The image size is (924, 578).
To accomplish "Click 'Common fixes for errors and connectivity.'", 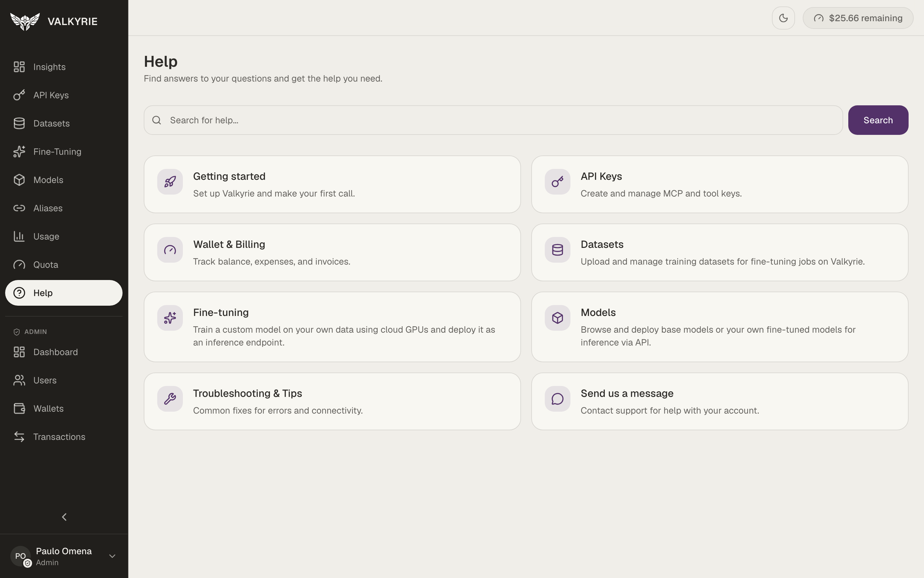I will [x=278, y=411].
